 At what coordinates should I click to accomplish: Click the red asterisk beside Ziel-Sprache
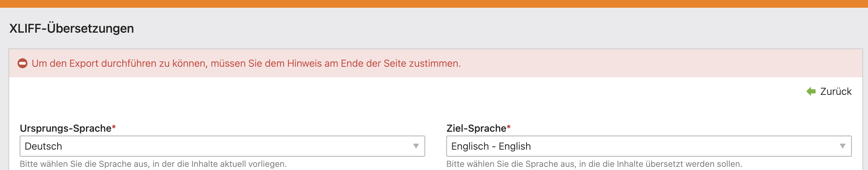509,127
